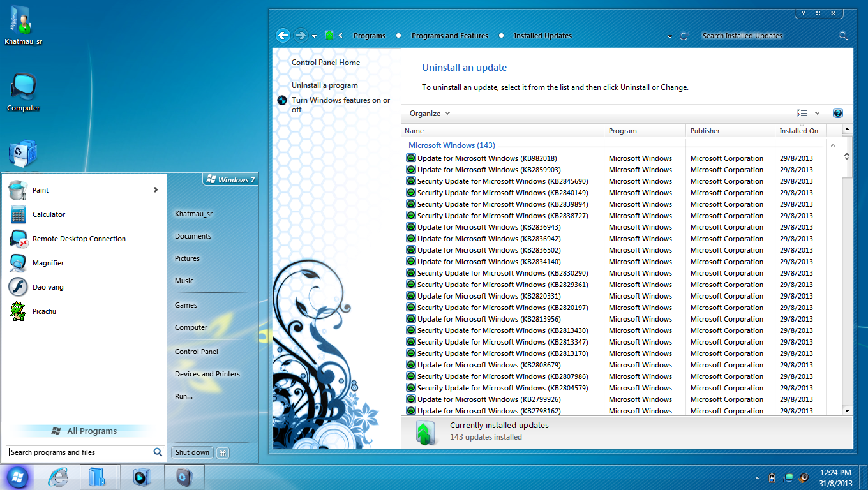
Task: Sort by the Program column header
Action: click(x=645, y=131)
